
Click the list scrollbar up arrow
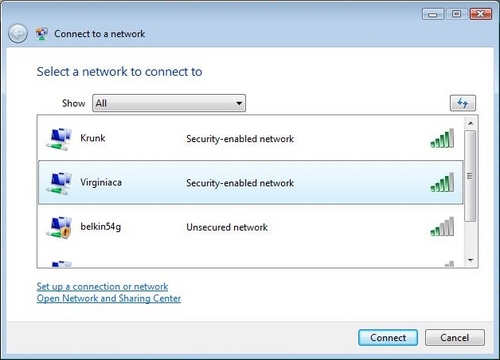click(x=471, y=123)
